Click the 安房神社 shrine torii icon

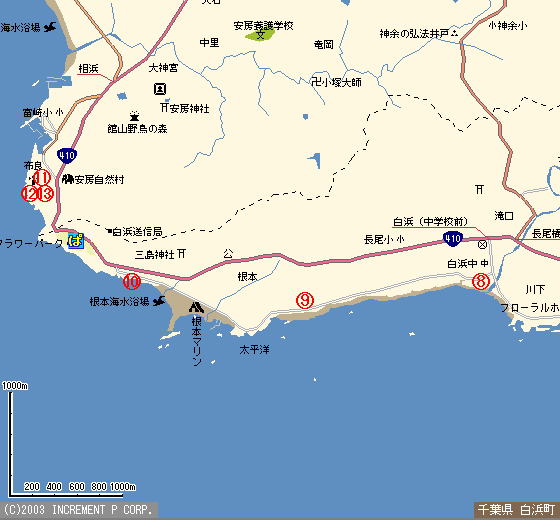[164, 107]
